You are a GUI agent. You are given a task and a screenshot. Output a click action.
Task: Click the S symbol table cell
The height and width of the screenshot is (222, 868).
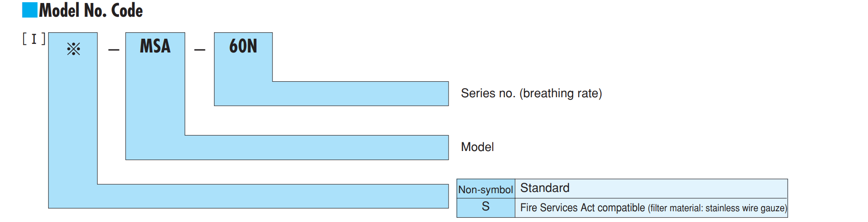coord(486,207)
